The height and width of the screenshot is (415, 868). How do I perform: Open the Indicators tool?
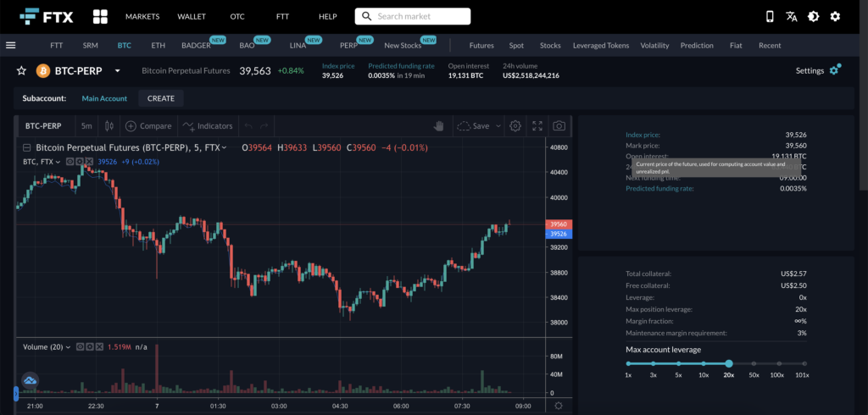point(208,126)
